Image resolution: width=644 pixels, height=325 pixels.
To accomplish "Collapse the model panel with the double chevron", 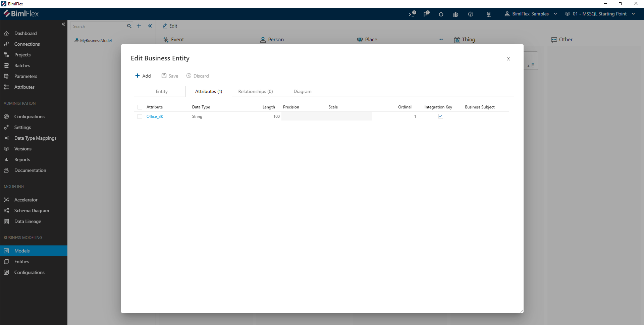I will pos(150,26).
